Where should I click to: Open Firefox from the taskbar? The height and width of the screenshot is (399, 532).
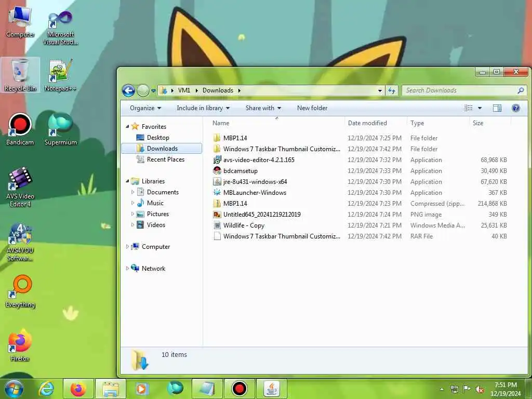[x=78, y=389]
